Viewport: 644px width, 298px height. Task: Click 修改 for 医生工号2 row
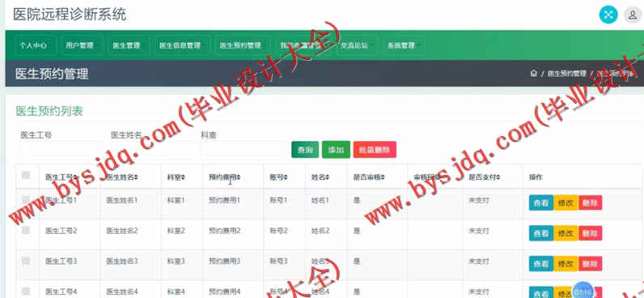pos(566,233)
